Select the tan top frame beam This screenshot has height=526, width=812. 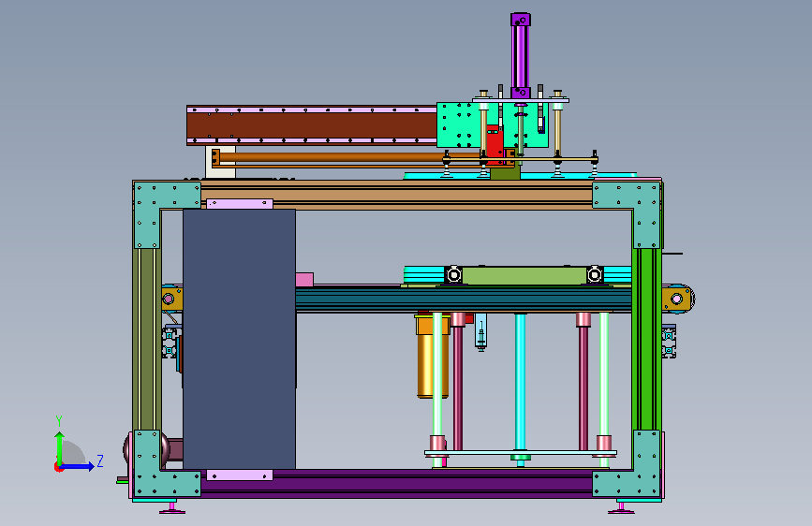[396, 195]
